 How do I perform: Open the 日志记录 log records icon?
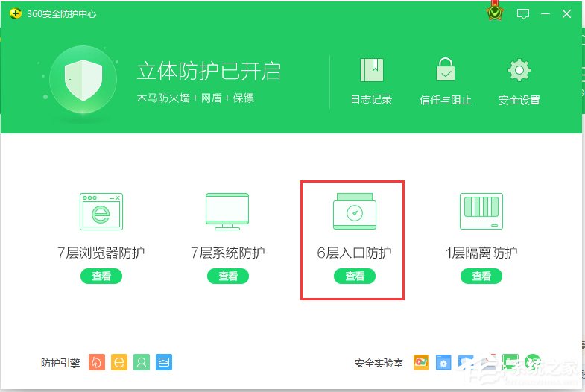pos(371,72)
